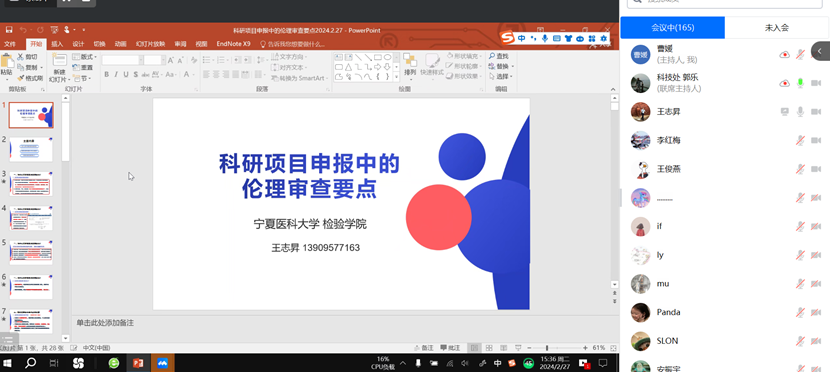Select the Format Painter tool

coord(30,78)
